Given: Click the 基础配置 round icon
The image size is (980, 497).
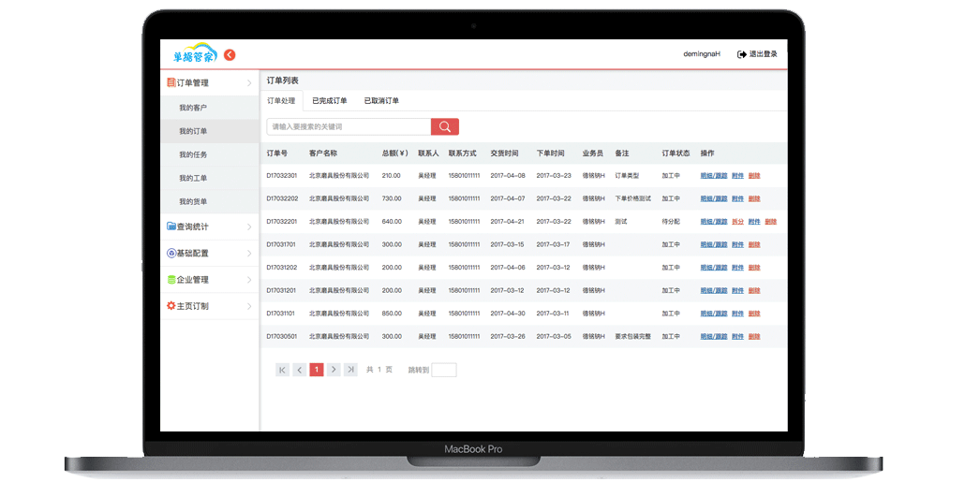Looking at the screenshot, I should pyautogui.click(x=171, y=253).
